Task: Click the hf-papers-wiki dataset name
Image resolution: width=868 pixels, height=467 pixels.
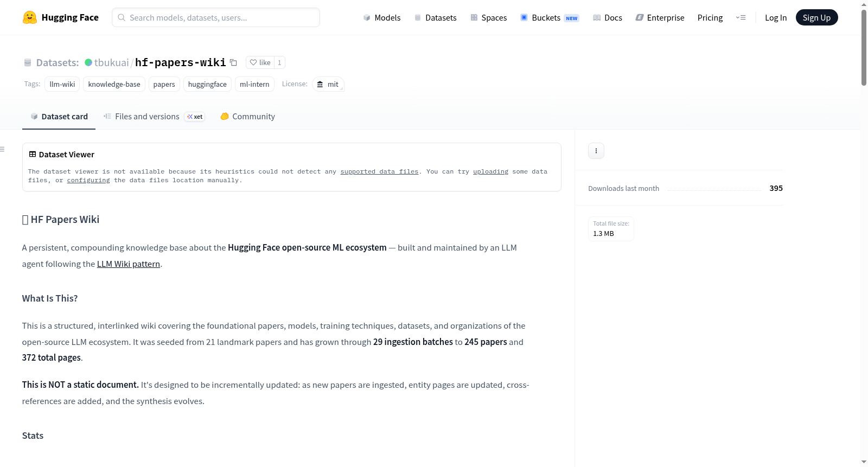Action: click(181, 62)
